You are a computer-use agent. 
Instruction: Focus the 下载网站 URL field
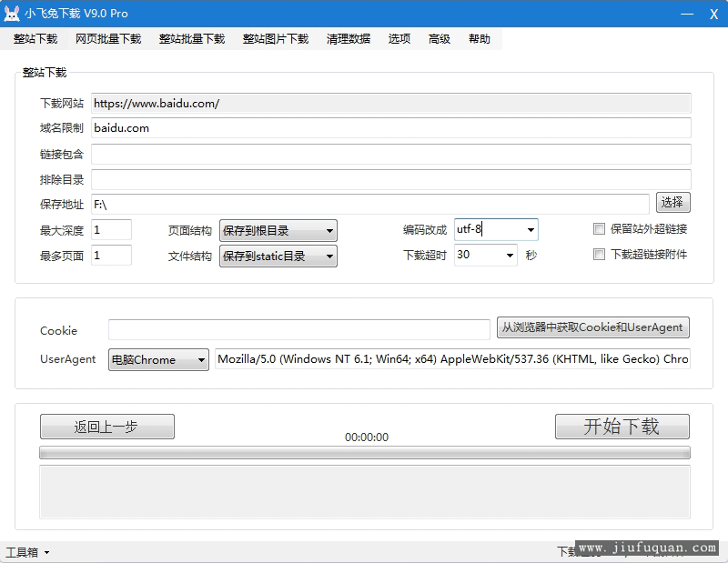tap(391, 103)
